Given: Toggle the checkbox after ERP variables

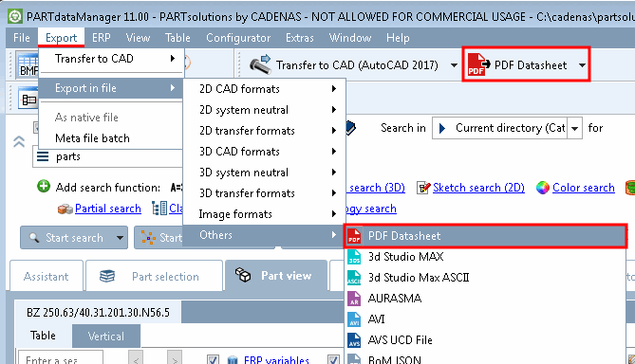Looking at the screenshot, I should tap(333, 359).
